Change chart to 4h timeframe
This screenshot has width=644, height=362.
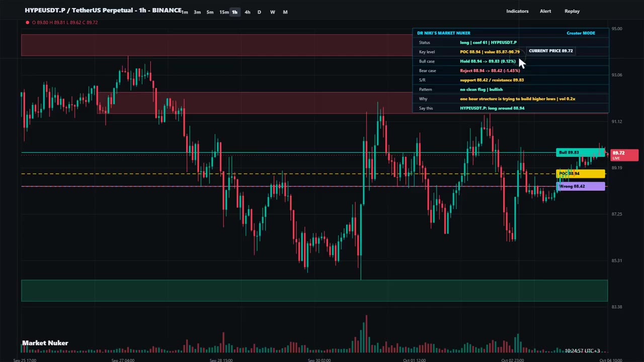(247, 12)
